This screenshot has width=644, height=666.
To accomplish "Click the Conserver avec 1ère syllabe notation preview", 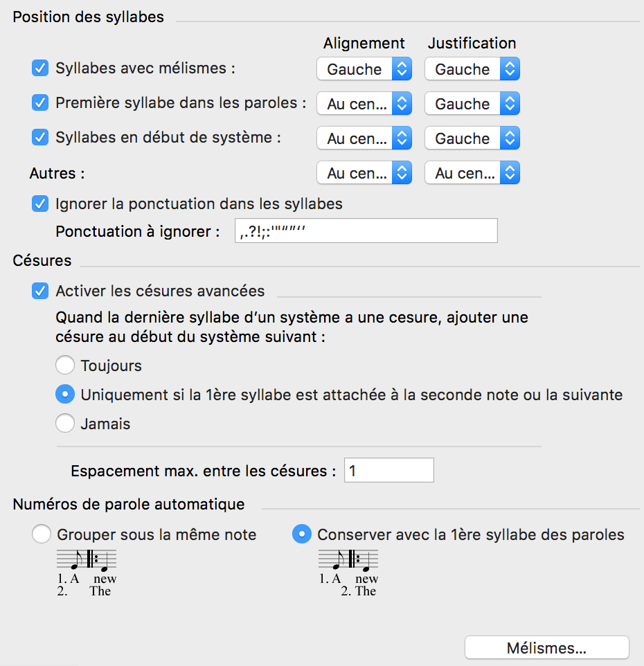I will click(x=348, y=573).
